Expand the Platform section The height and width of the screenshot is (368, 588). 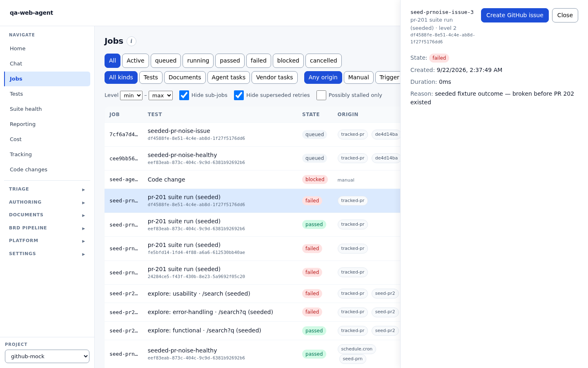click(47, 241)
